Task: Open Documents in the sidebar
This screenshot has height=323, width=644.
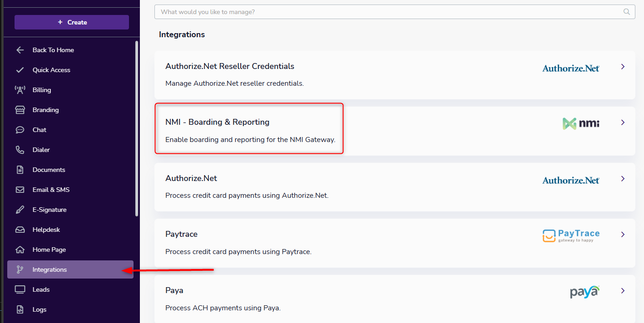Action: [49, 170]
